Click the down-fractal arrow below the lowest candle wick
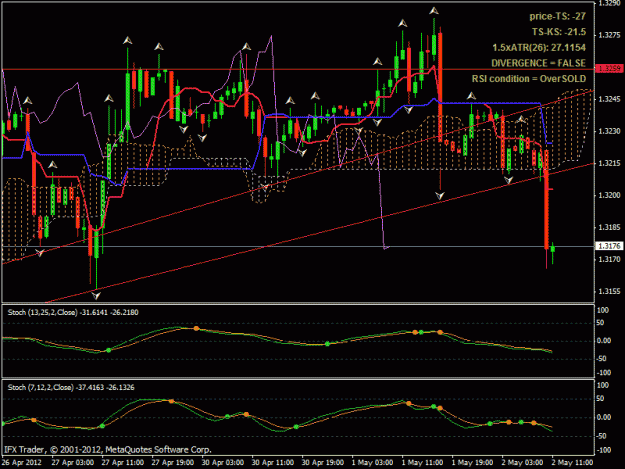Screen dimensions: 625x469 tap(96, 296)
